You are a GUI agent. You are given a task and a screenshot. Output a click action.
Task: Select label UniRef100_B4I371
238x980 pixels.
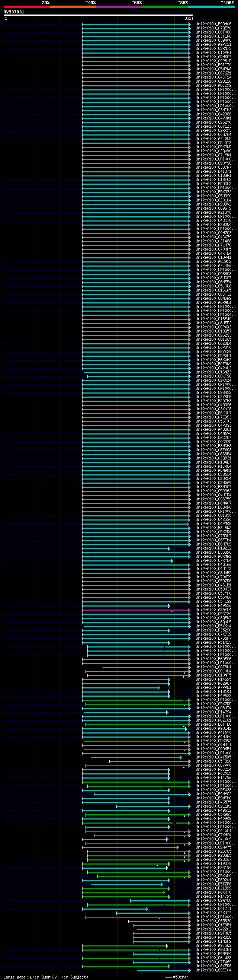tap(214, 172)
